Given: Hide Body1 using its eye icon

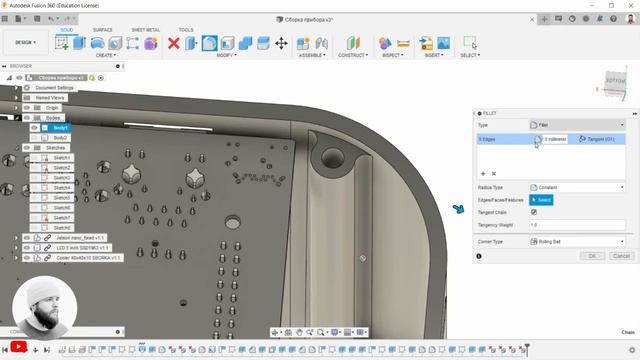Looking at the screenshot, I should (x=34, y=128).
